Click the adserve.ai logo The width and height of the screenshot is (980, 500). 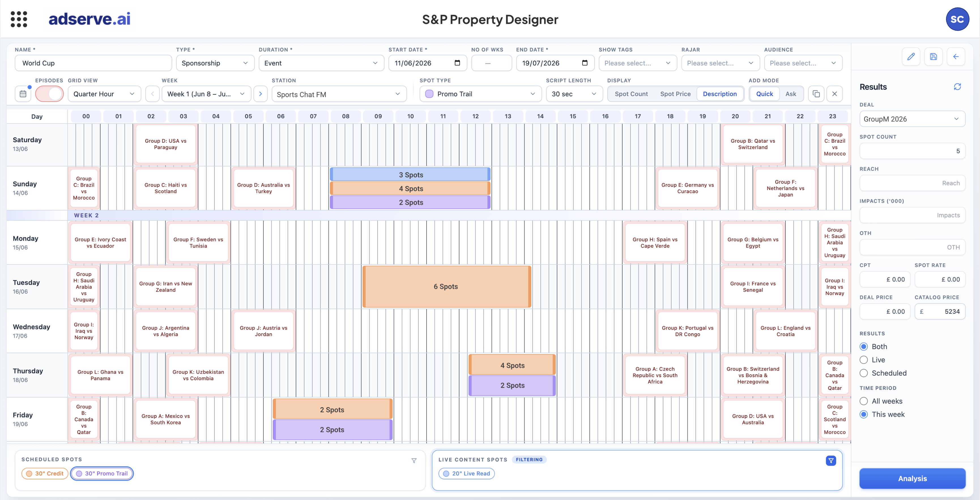click(x=90, y=19)
